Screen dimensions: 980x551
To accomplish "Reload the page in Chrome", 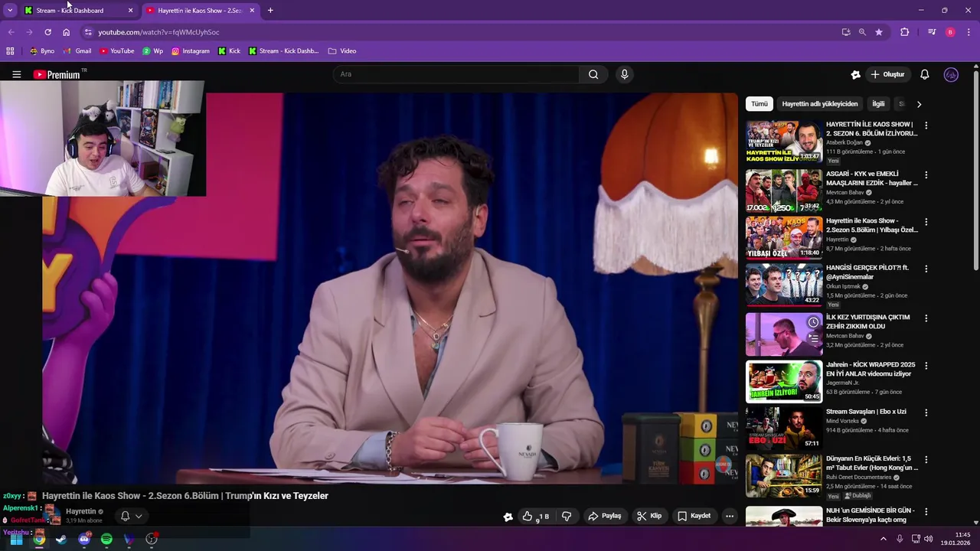I will click(47, 32).
